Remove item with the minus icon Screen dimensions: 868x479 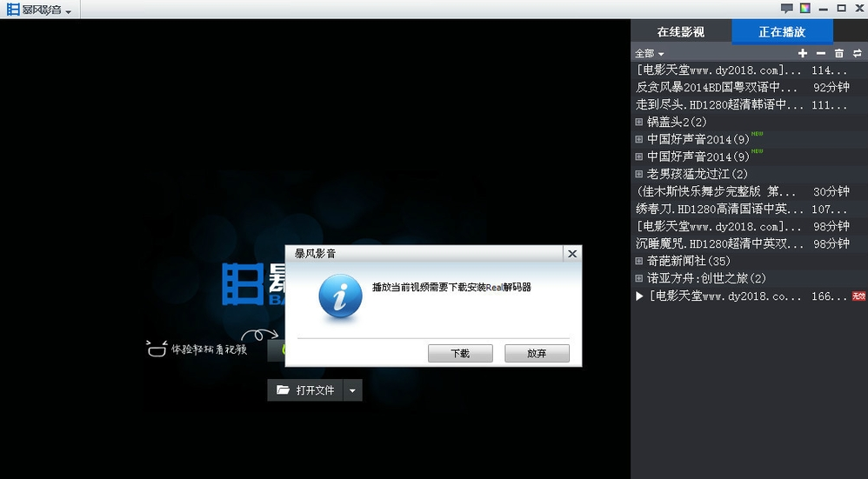tap(821, 53)
